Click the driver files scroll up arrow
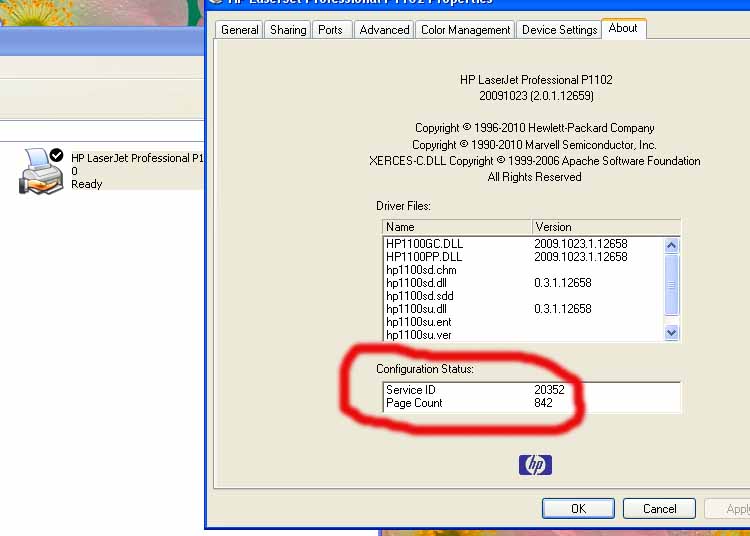The width and height of the screenshot is (750, 536). click(x=671, y=246)
